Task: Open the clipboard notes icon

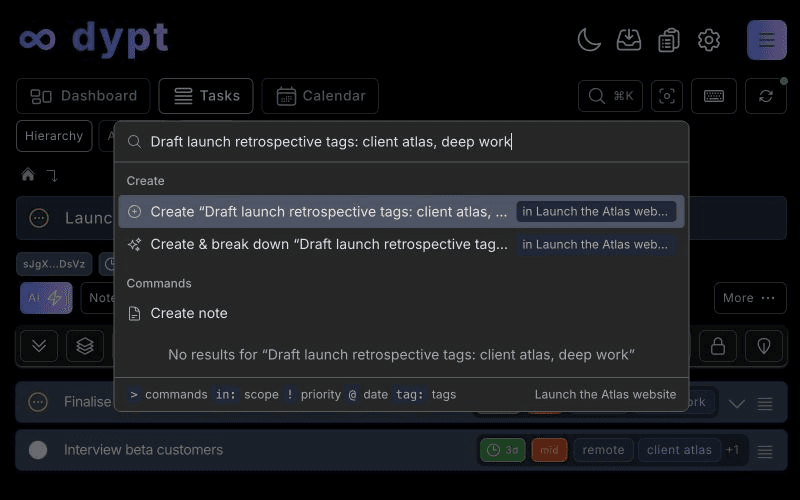Action: tap(668, 40)
